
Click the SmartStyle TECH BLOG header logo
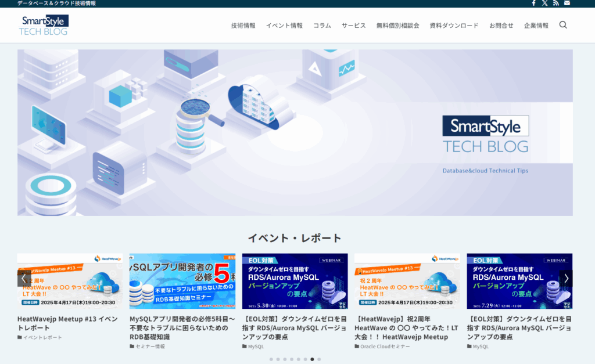pyautogui.click(x=44, y=25)
